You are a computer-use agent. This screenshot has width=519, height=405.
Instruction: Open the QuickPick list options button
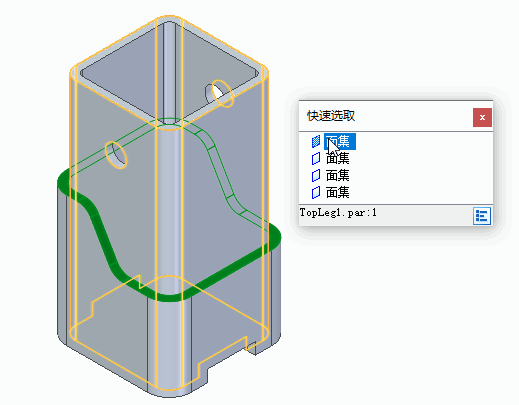482,216
